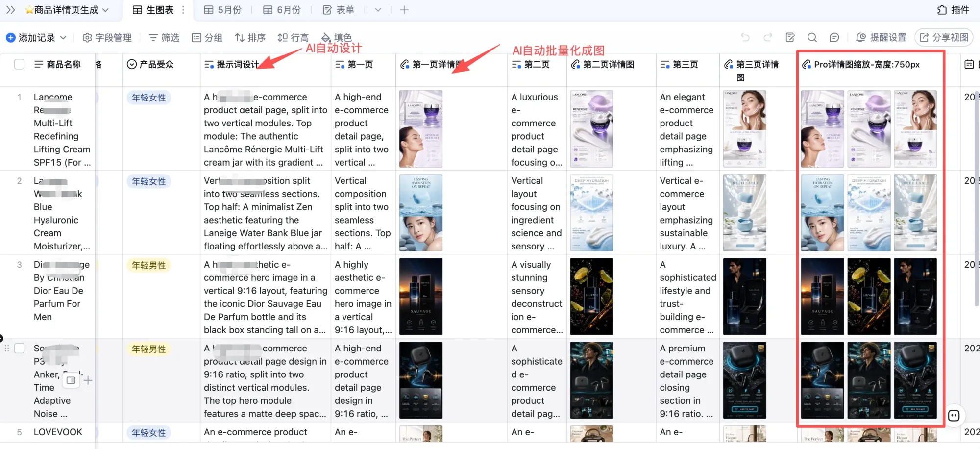Open Lancome row's 第三页详情图 thumbnail
This screenshot has width=980, height=449.
click(744, 129)
